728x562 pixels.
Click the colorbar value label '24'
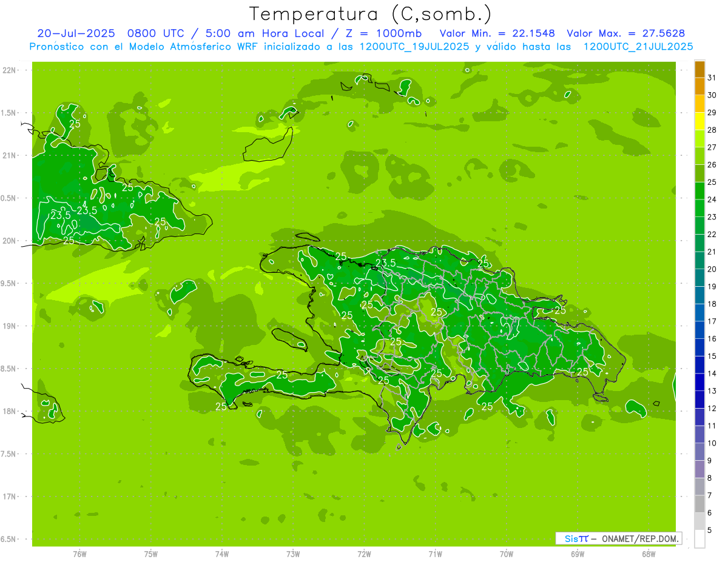coord(712,199)
